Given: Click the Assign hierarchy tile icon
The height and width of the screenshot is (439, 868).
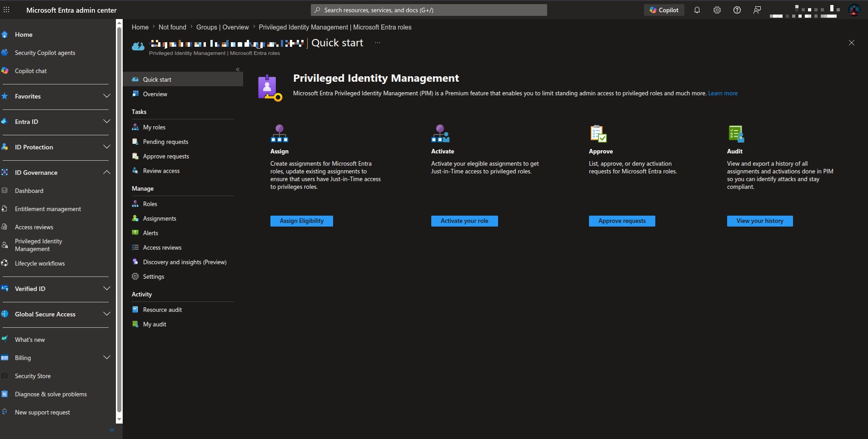Looking at the screenshot, I should pyautogui.click(x=279, y=133).
